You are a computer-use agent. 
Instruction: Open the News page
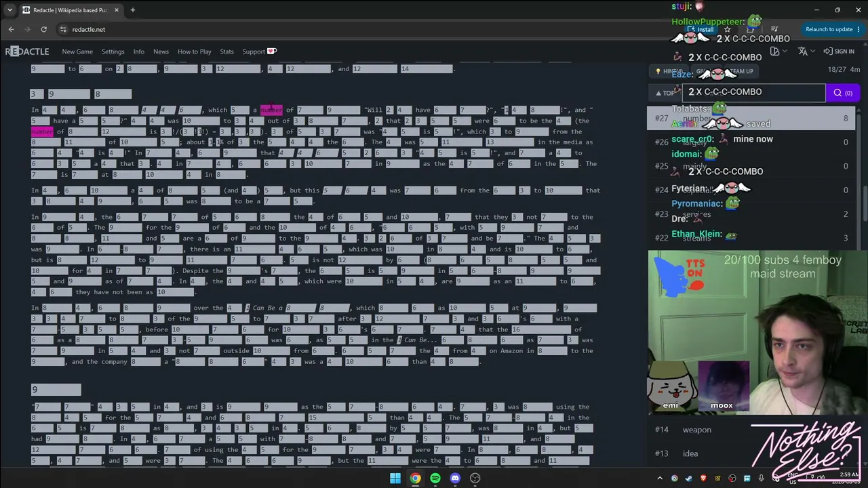coord(161,52)
